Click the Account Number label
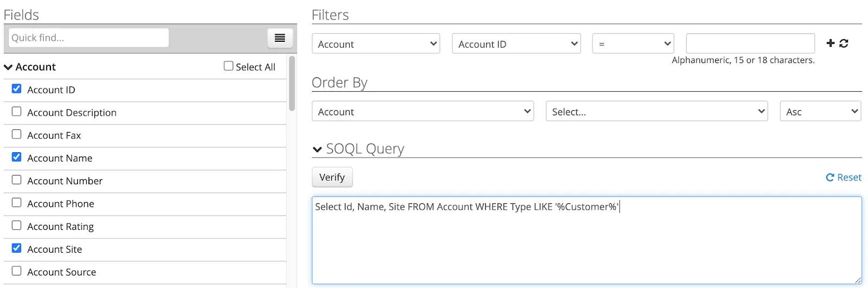Screen dimensions: 868x288 pos(65,181)
